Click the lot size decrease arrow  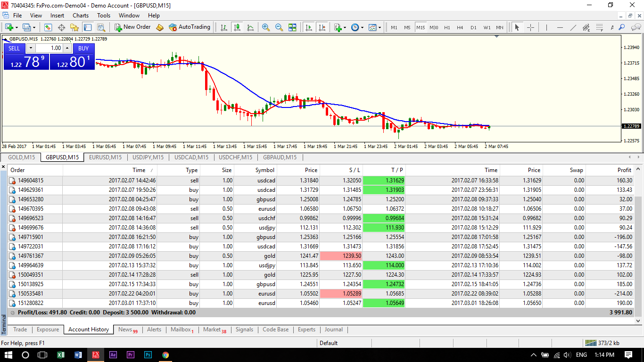(31, 48)
